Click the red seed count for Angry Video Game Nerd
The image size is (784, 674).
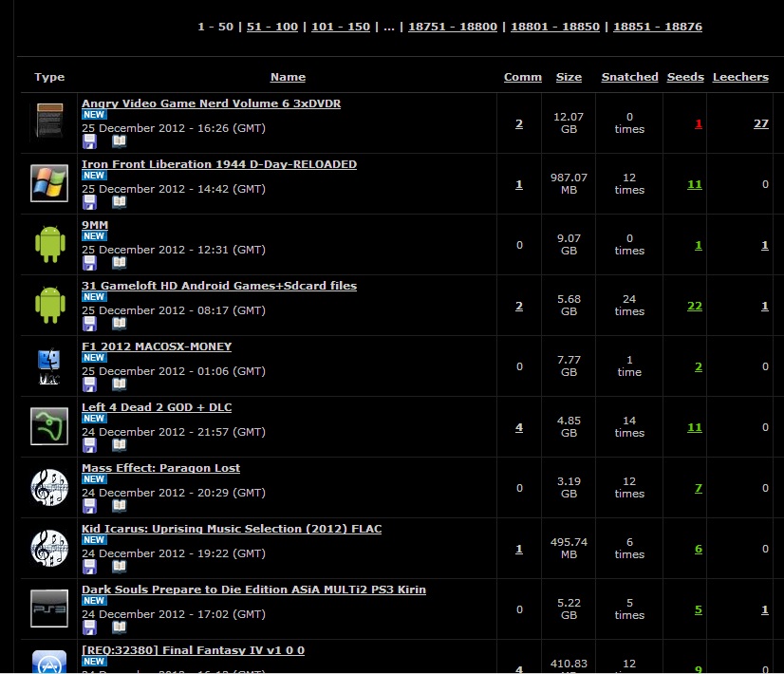tap(699, 123)
